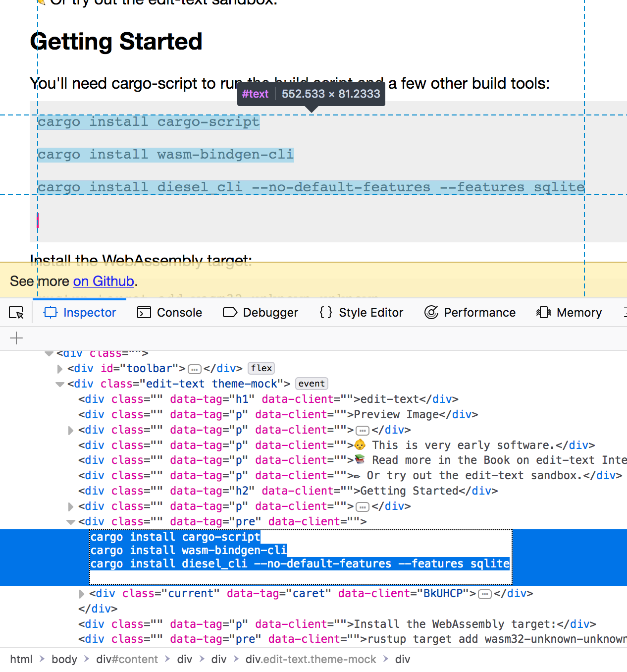Click ellipsis badge inside toolbar div

(195, 369)
